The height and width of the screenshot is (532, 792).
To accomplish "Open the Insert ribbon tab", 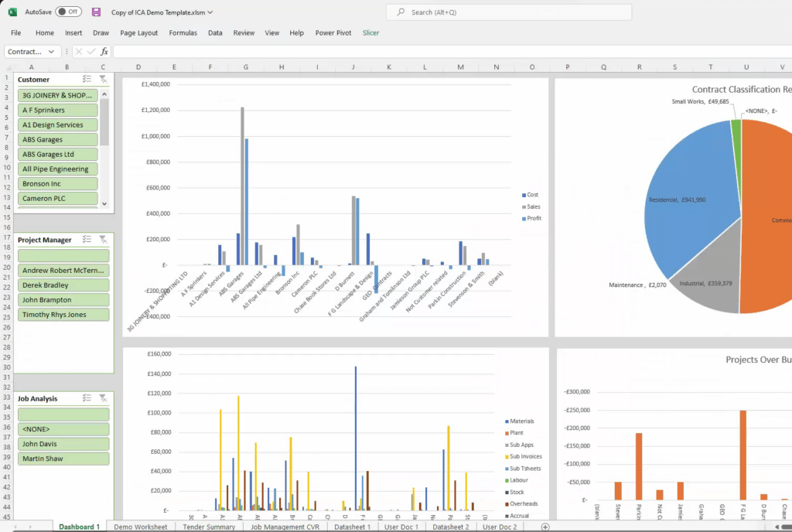I will [73, 32].
